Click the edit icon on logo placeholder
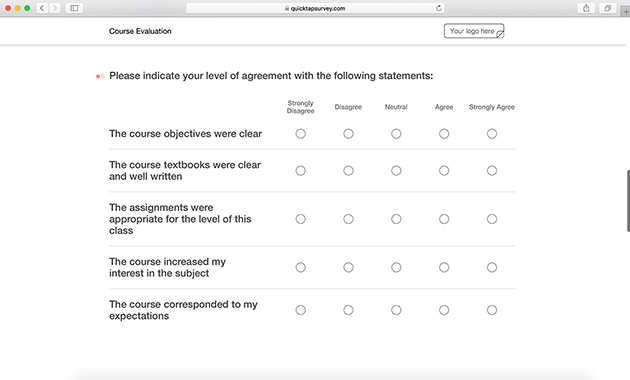This screenshot has width=630, height=380. coord(500,35)
